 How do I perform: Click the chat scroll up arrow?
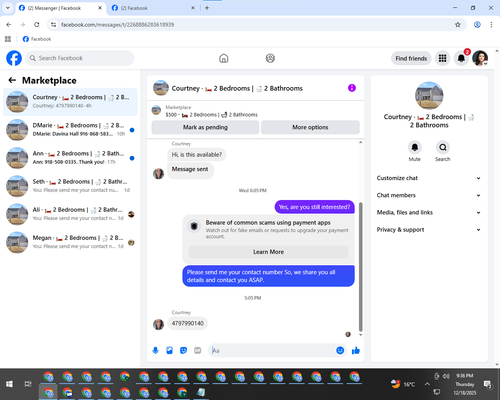point(360,142)
